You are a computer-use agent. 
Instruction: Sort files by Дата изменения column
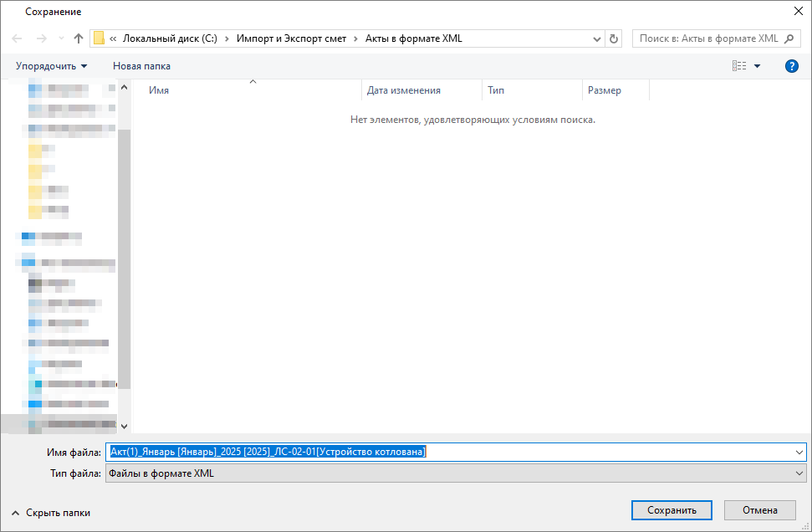(x=404, y=90)
